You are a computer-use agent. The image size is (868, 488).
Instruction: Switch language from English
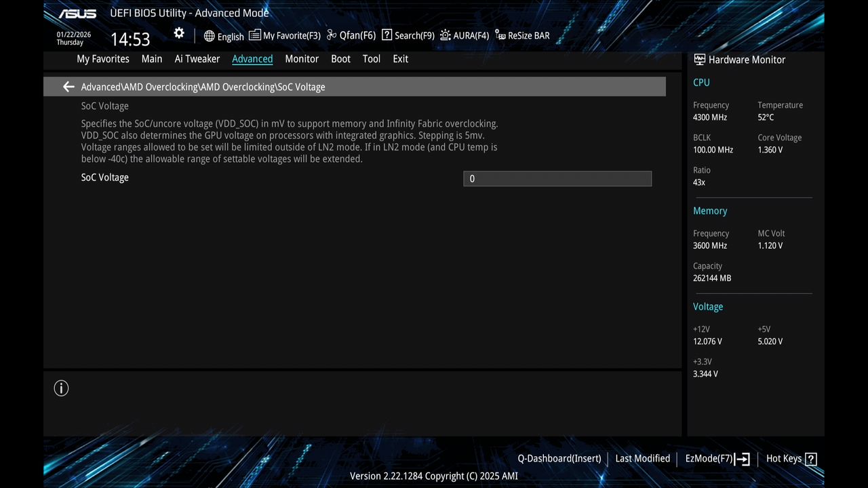(x=224, y=36)
